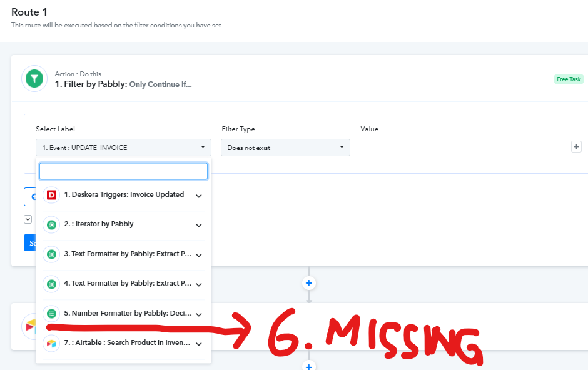588x370 pixels.
Task: Expand '7. : Airtable : Search Product' chevron
Action: click(x=199, y=344)
